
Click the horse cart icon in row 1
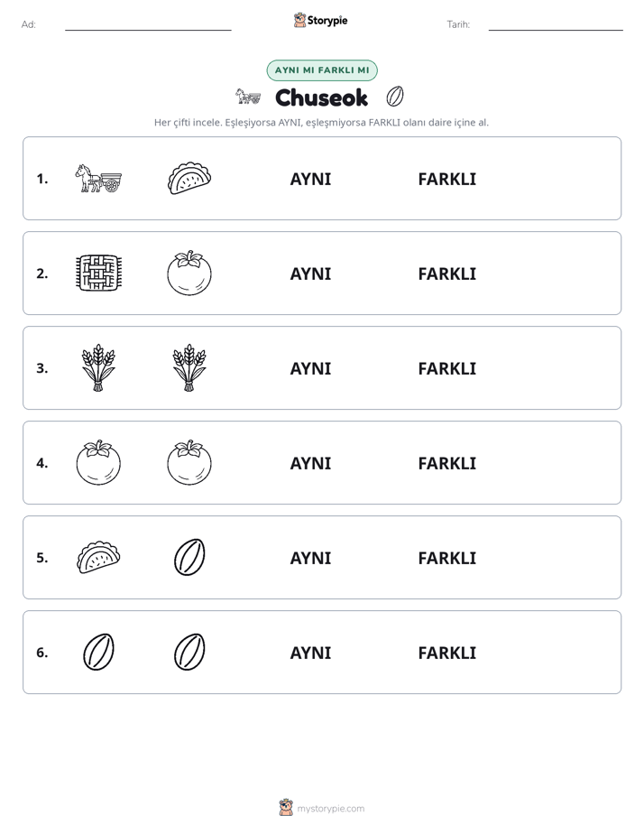coord(98,178)
